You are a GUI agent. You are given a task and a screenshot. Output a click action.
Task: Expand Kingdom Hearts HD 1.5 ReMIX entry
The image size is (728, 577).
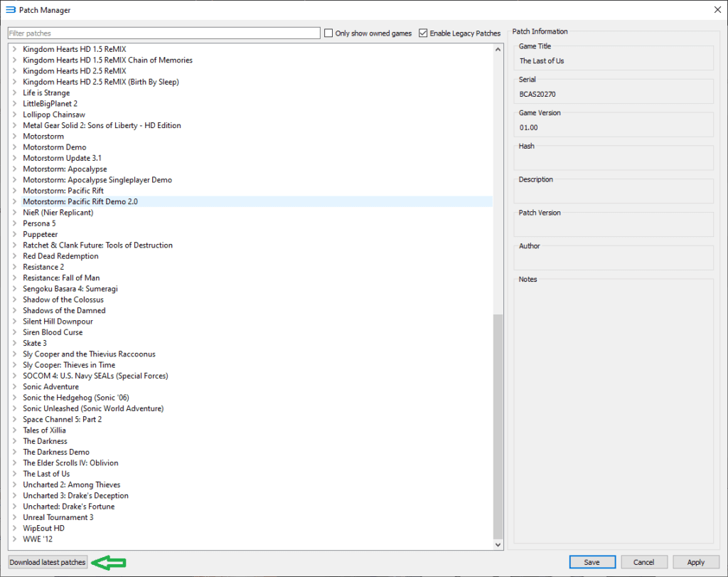click(x=14, y=49)
